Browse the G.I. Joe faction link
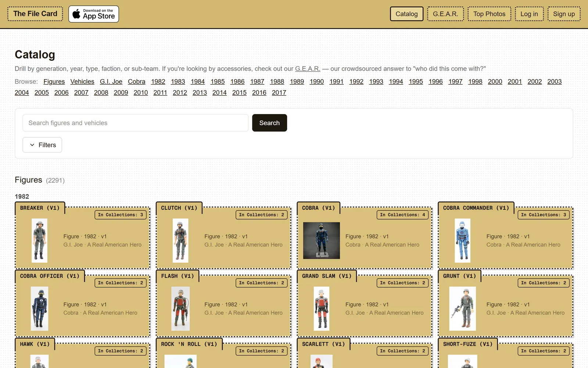Screen dimensions: 588x368 [x=111, y=82]
